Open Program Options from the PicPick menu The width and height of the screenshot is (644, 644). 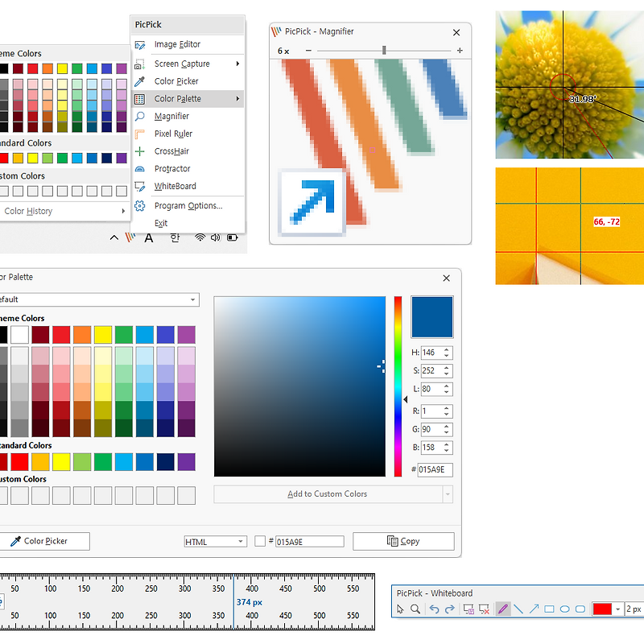pyautogui.click(x=188, y=205)
